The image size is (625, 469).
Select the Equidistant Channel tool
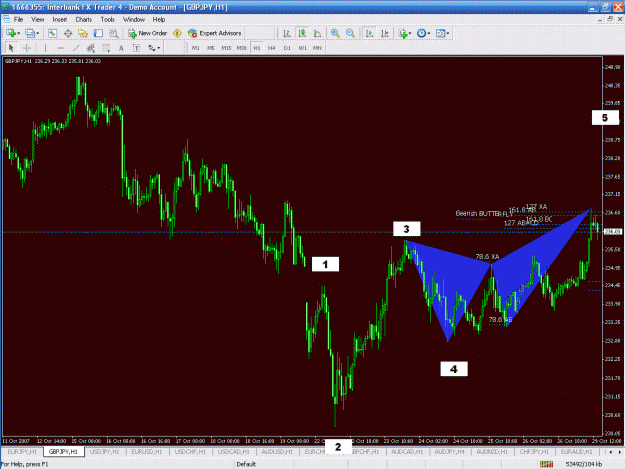pyautogui.click(x=91, y=48)
